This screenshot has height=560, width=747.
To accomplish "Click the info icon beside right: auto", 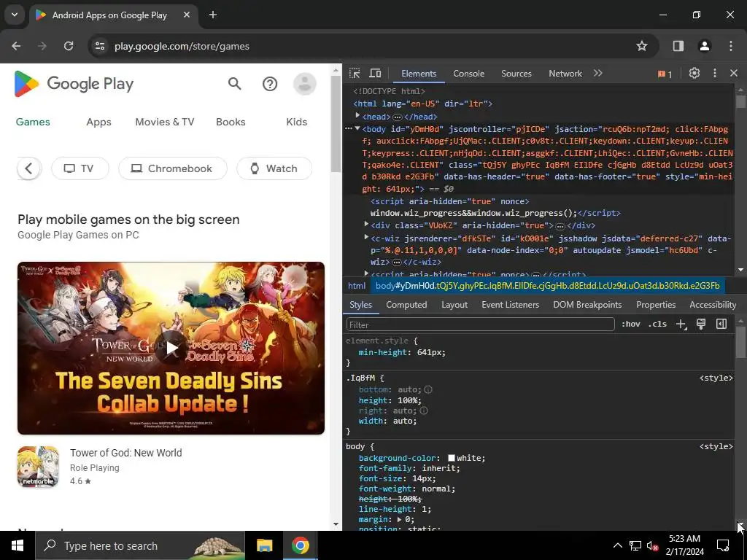I will click(x=424, y=411).
